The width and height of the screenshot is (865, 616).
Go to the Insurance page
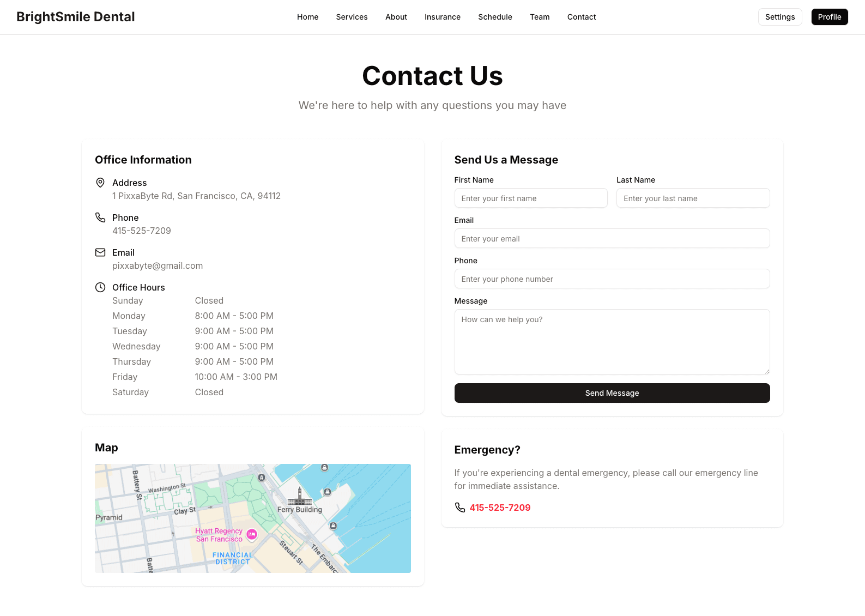tap(442, 17)
